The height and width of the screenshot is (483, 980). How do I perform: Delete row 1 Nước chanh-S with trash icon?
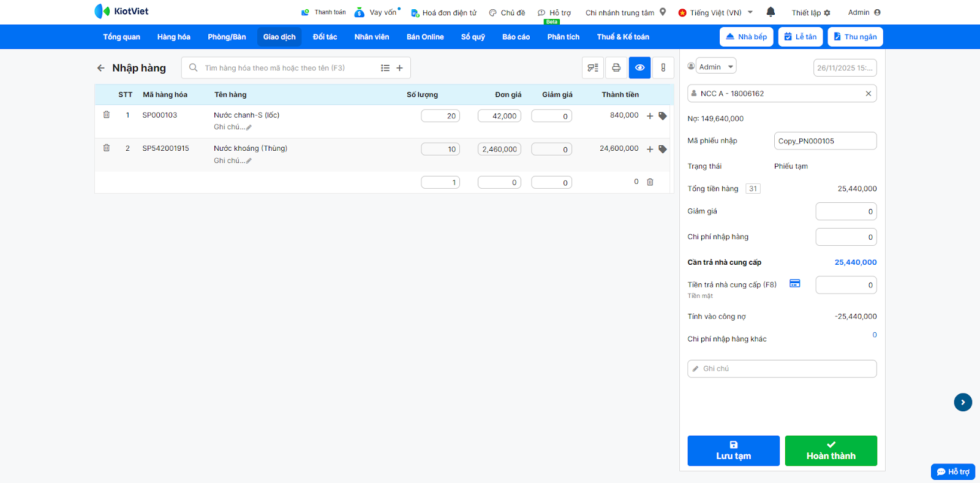(107, 115)
